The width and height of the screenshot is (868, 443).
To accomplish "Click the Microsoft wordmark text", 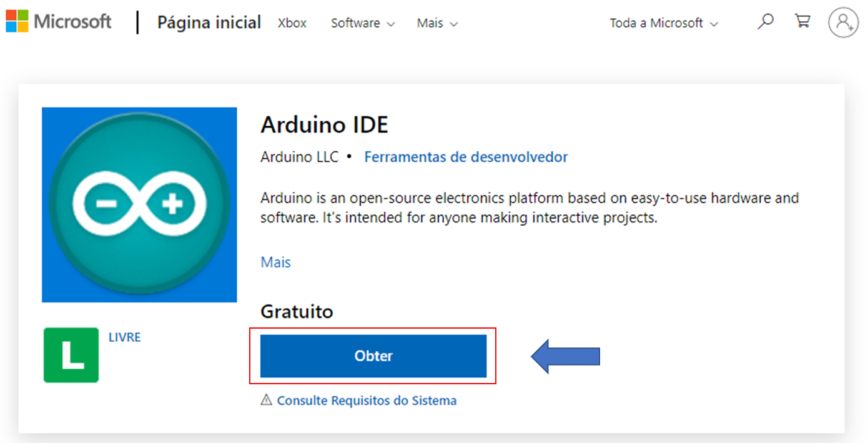I will [x=72, y=22].
